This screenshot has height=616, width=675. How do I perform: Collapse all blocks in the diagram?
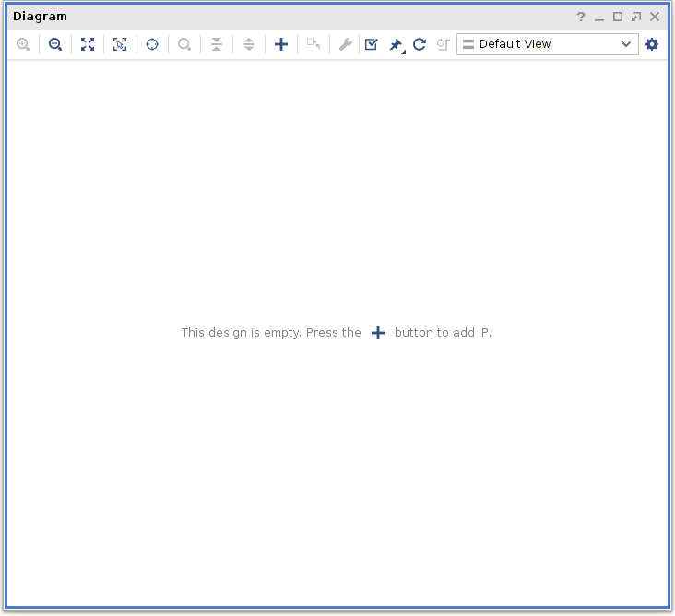217,44
